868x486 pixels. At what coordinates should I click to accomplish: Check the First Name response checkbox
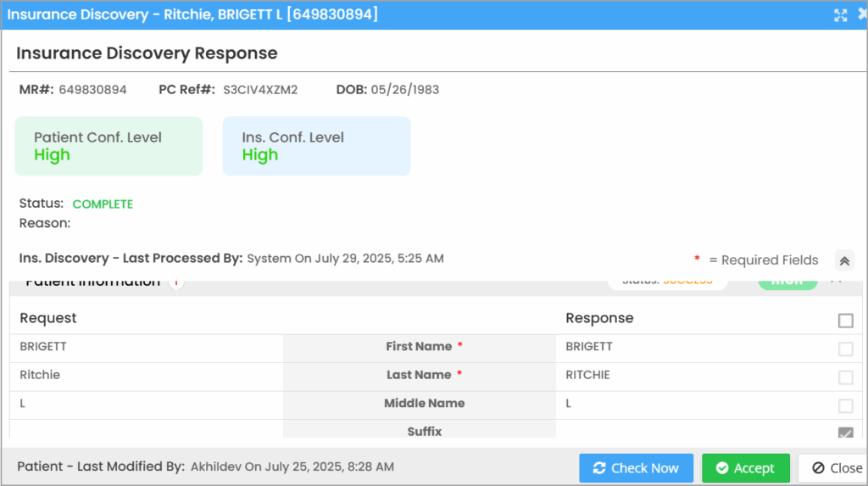(845, 349)
